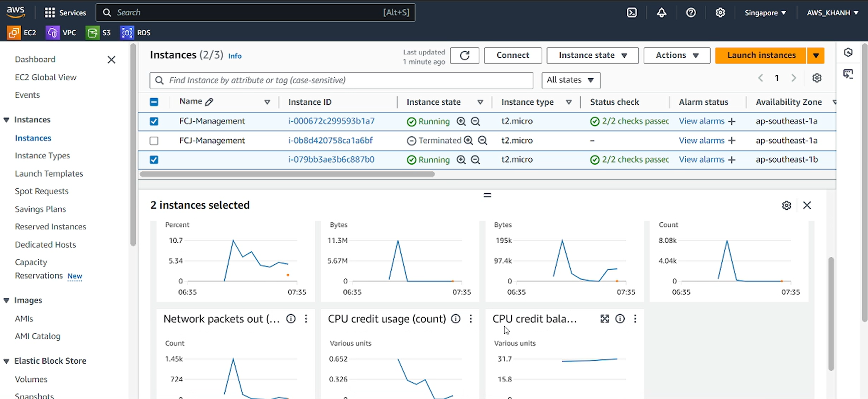Zoom out filter for i-000672c299593b1a7 state
The height and width of the screenshot is (399, 868).
coord(475,121)
